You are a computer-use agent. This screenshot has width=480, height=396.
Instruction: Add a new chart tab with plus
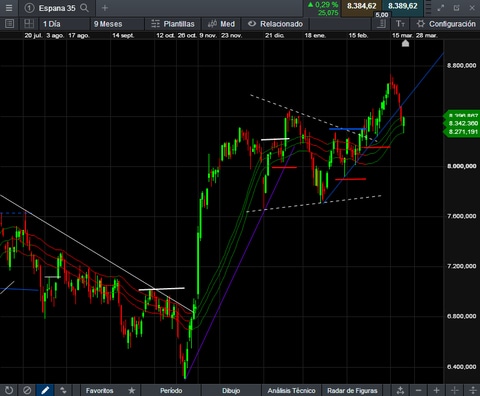(x=105, y=8)
